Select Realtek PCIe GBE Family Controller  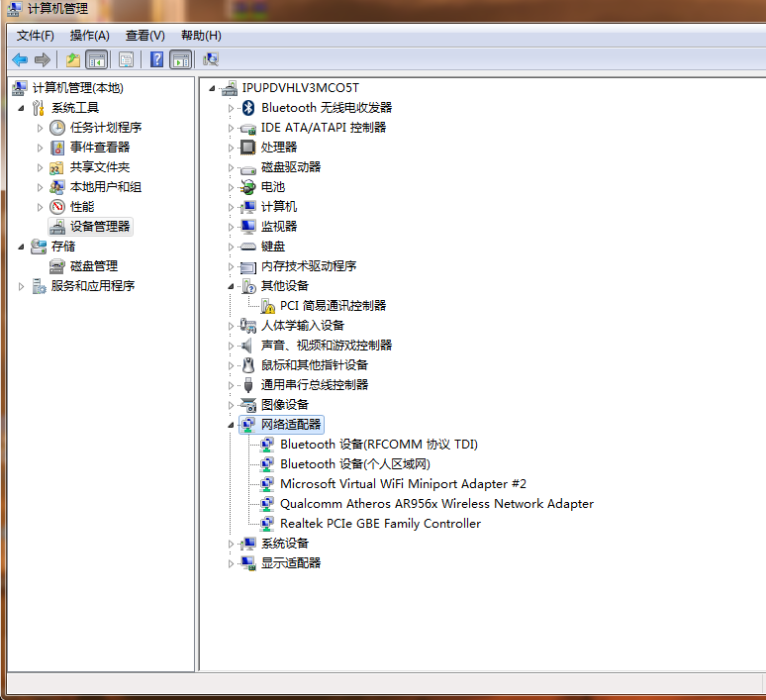click(x=380, y=524)
